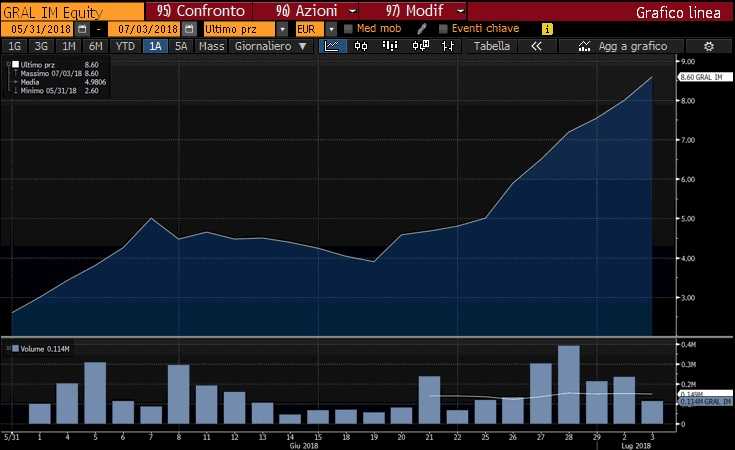Select the bar (HLC) chart type icon
Image resolution: width=735 pixels, height=450 pixels.
[x=390, y=46]
